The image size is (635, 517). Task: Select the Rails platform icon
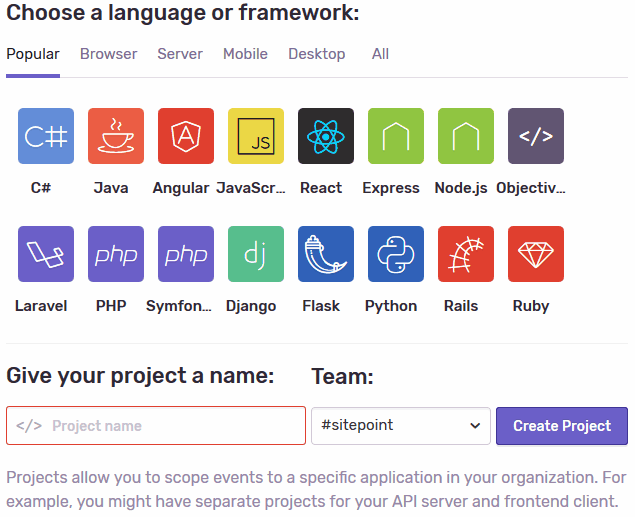[466, 254]
